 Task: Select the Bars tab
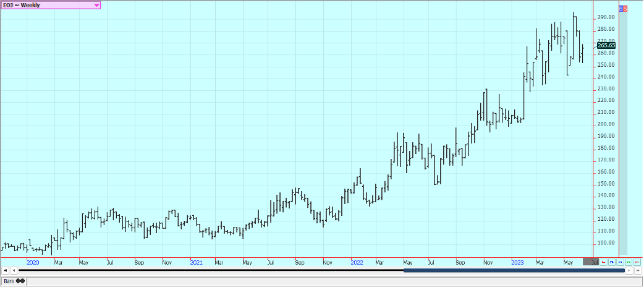[14, 281]
